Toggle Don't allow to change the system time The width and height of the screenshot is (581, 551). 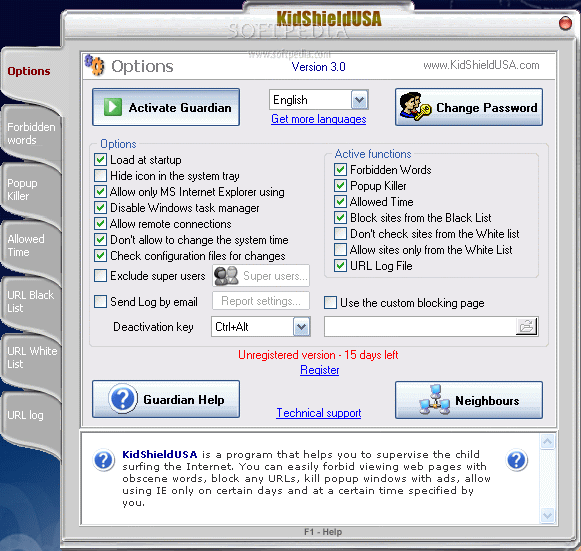click(100, 239)
